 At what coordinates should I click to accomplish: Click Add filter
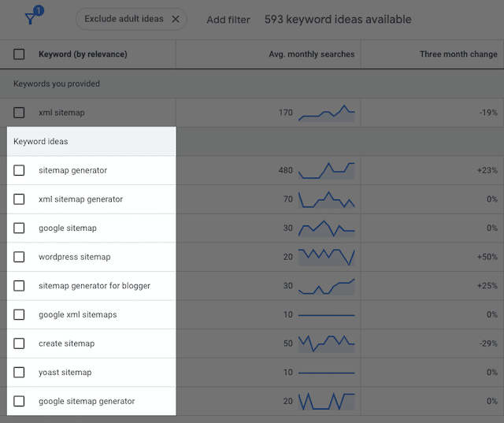(228, 20)
